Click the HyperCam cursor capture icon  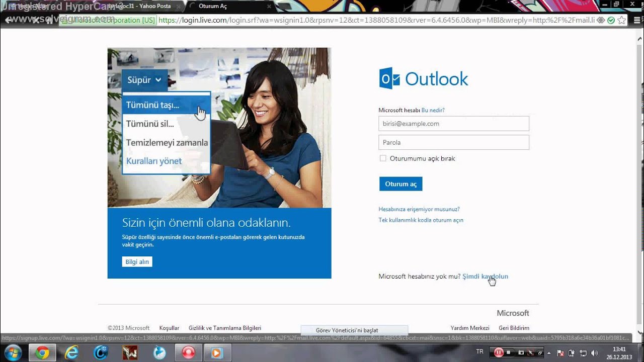point(531,352)
